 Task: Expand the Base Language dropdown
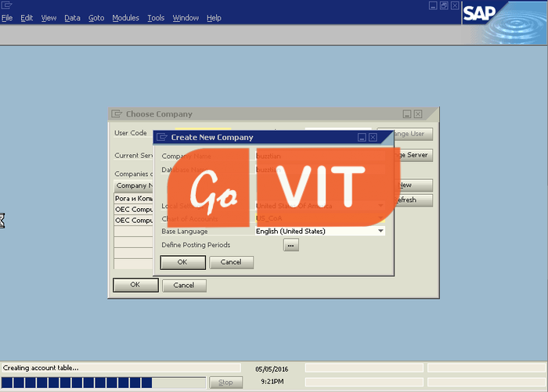click(380, 231)
